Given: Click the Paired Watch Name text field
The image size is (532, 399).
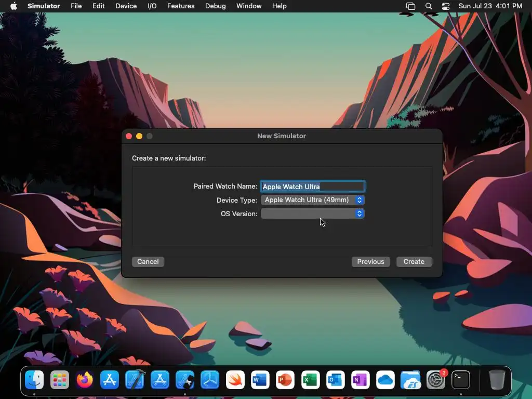Looking at the screenshot, I should click(x=312, y=187).
